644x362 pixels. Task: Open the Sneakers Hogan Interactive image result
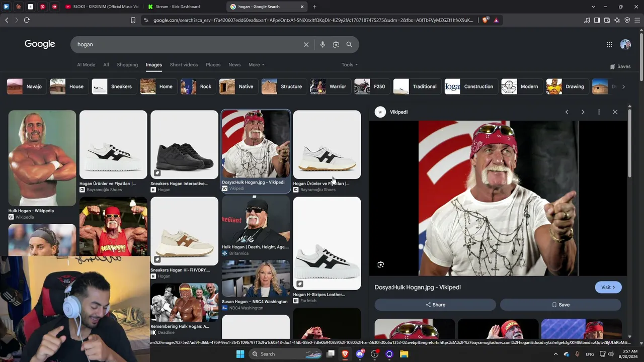coord(184,151)
